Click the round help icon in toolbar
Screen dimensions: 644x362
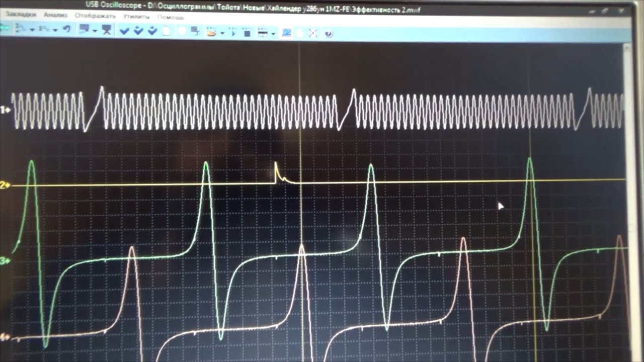pos(329,34)
